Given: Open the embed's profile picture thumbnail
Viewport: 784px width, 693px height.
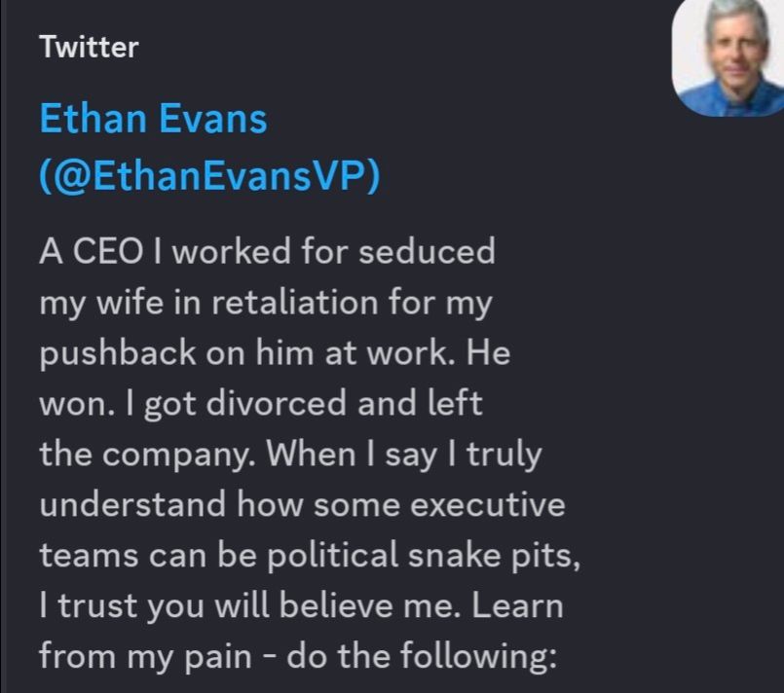Looking at the screenshot, I should tap(728, 57).
